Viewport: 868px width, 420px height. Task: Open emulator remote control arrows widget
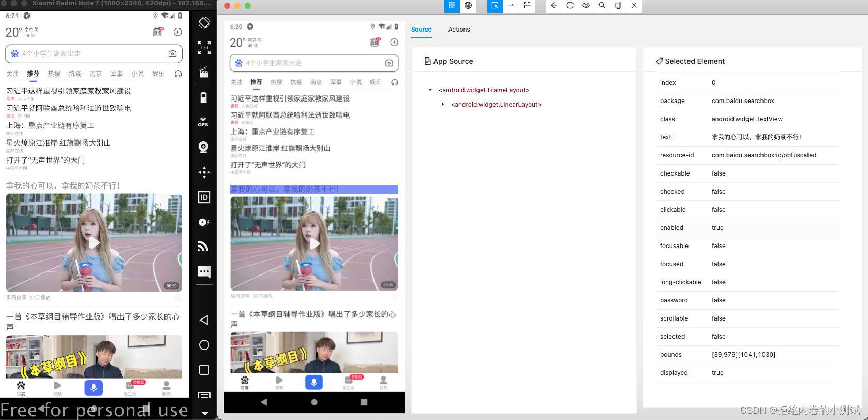(x=204, y=172)
